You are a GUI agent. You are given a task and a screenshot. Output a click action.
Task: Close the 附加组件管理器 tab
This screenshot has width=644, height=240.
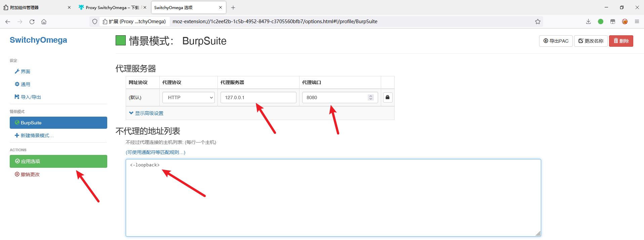tap(69, 7)
